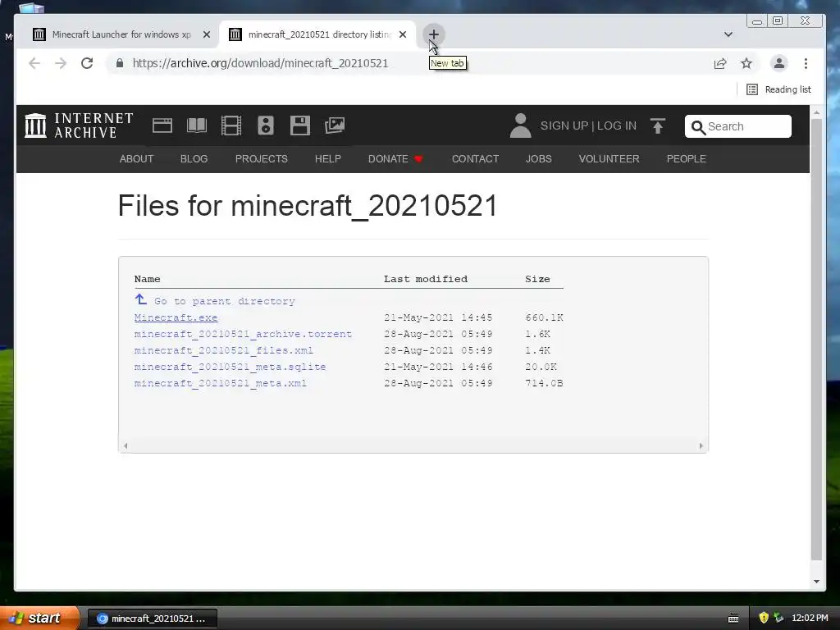The width and height of the screenshot is (840, 630).
Task: Expand the tab search chevron
Action: point(728,34)
